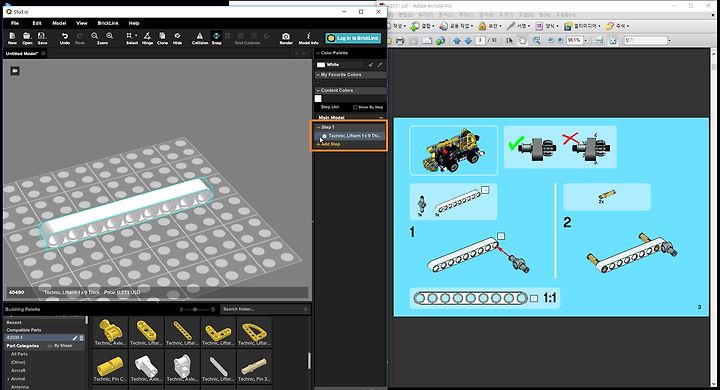Select the yellow Technic Pin Connector part thumbnail
Screen dimensions: 720x390
point(110,366)
